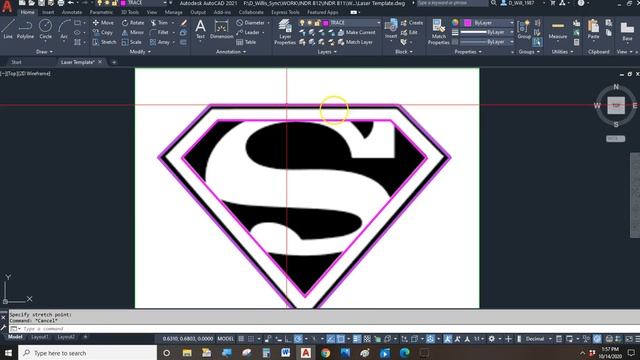Click magenta TRACE layer color swatch in Layers panel
The width and height of the screenshot is (640, 360).
tap(326, 23)
